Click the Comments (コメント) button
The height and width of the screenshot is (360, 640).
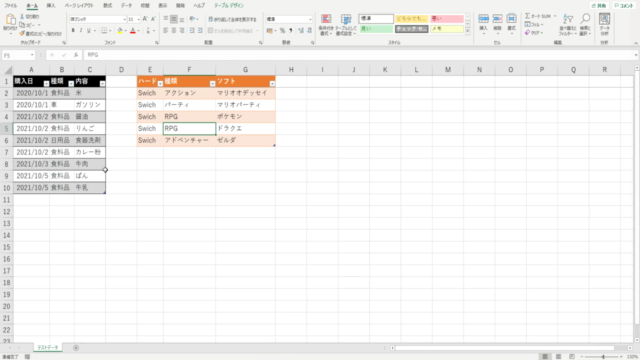click(624, 6)
